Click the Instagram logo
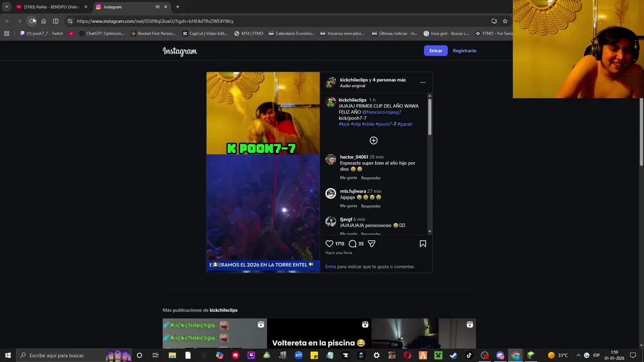Viewport: 644px width, 362px height. pyautogui.click(x=180, y=51)
